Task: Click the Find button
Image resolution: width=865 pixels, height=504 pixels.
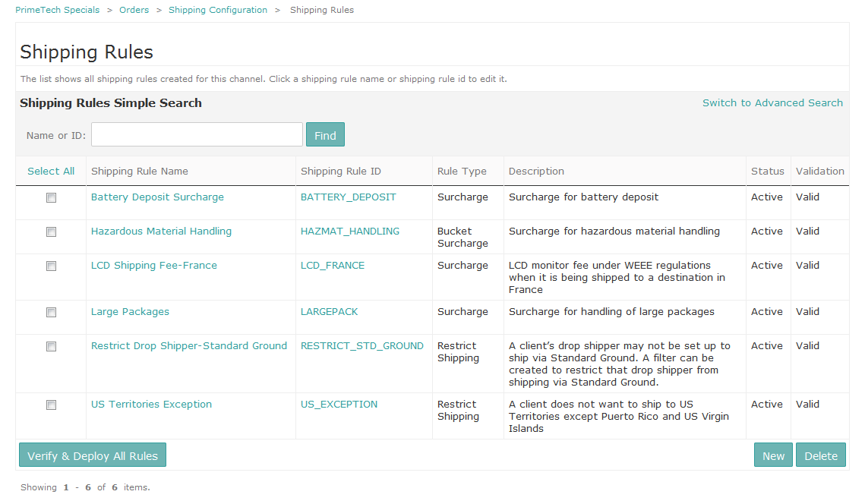Action: pos(325,134)
